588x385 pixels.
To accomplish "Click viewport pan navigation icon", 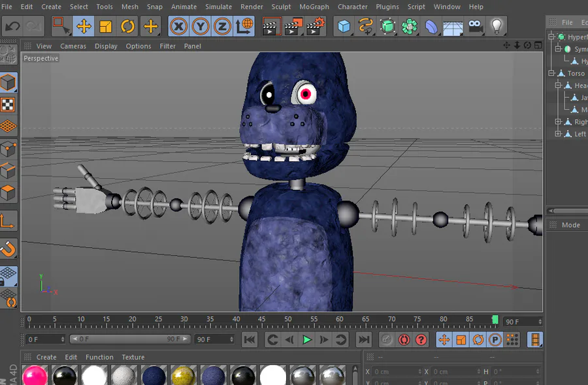I will (506, 45).
